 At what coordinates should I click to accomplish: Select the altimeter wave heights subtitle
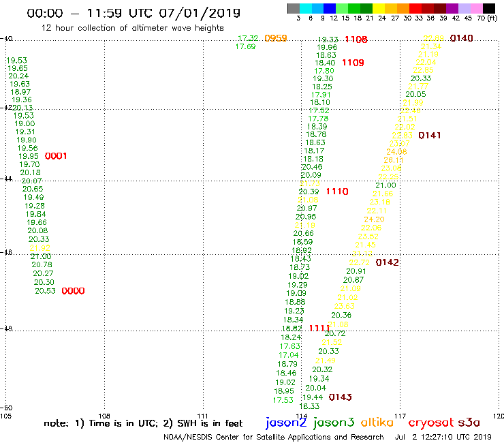click(x=132, y=28)
